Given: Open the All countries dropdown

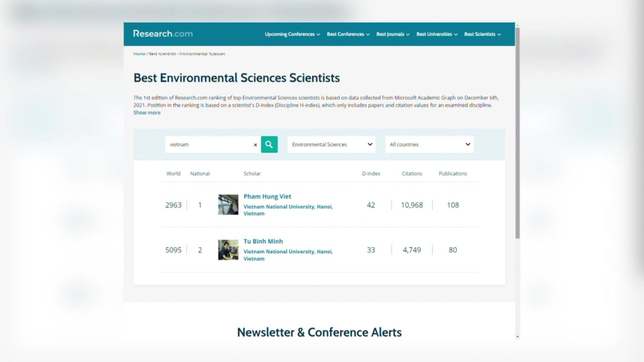Looking at the screenshot, I should point(430,145).
